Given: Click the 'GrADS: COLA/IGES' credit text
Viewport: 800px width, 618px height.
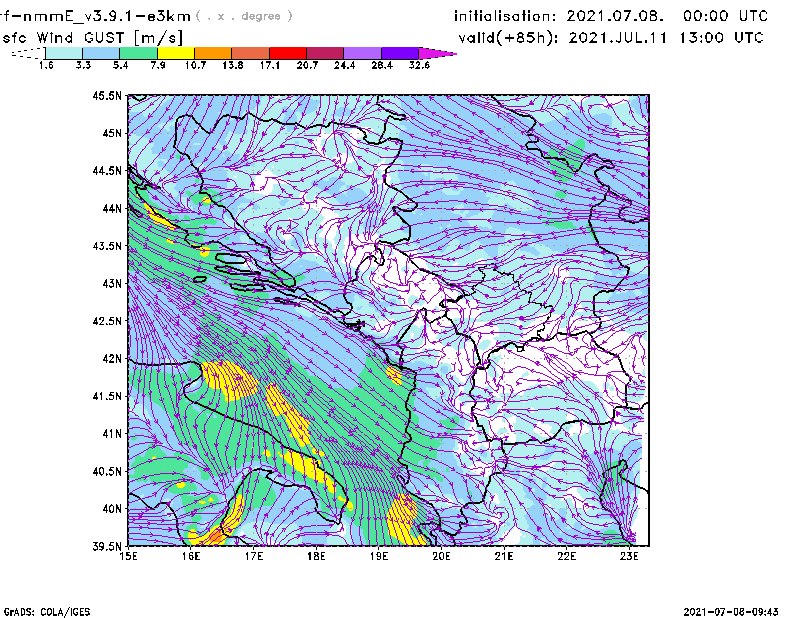Looking at the screenshot, I should point(47,612).
